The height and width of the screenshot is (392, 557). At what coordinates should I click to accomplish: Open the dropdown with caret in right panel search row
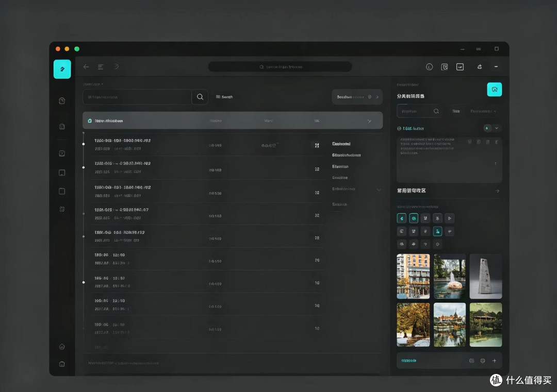(x=483, y=111)
